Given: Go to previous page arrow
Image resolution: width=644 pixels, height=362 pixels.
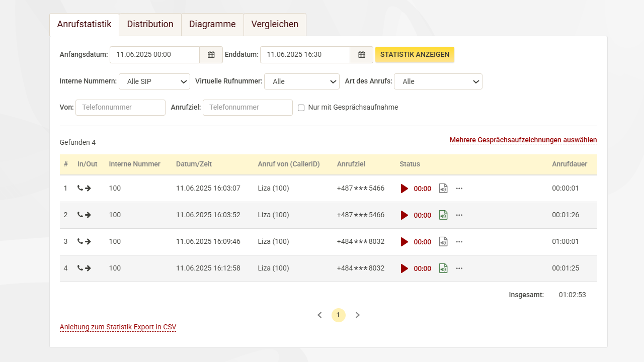Looking at the screenshot, I should pyautogui.click(x=319, y=315).
